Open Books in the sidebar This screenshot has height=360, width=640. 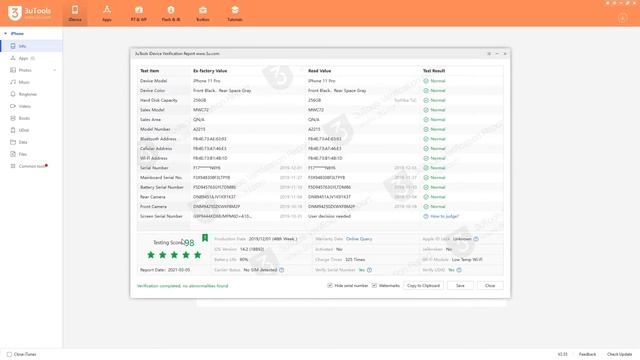click(x=31, y=118)
